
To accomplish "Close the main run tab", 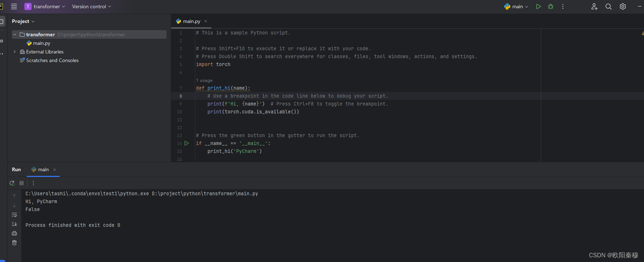I will [x=55, y=170].
